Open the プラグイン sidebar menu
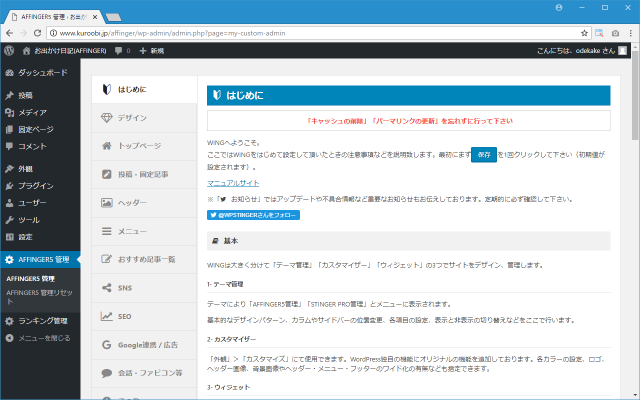 click(36, 185)
